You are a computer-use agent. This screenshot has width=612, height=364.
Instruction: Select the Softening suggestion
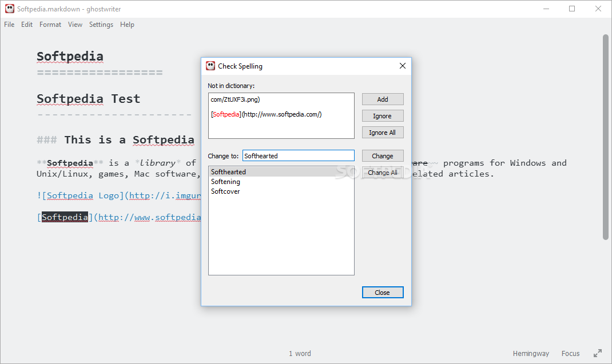tap(281, 182)
